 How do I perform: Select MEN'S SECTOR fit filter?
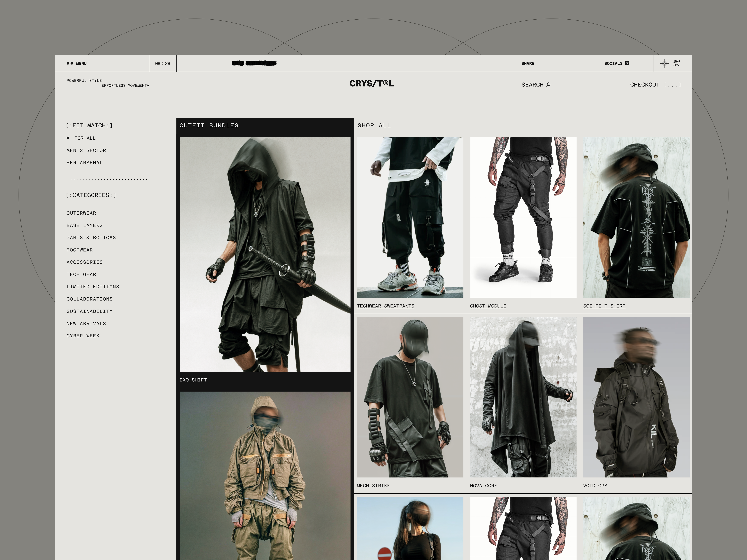point(86,151)
